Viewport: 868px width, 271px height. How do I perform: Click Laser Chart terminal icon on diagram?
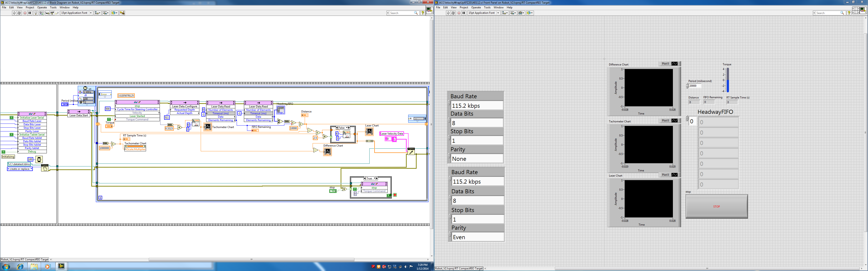pyautogui.click(x=369, y=131)
